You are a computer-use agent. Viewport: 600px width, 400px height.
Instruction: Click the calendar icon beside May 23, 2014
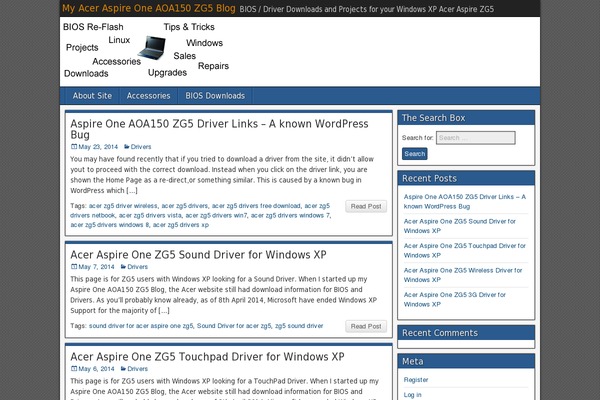coord(74,147)
